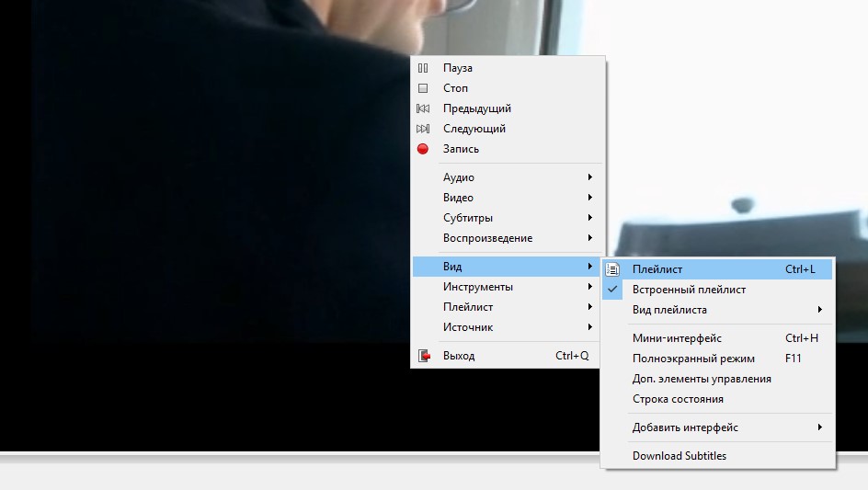Click the Playlist document icon in submenu
This screenshot has width=868, height=490.
pyautogui.click(x=613, y=269)
